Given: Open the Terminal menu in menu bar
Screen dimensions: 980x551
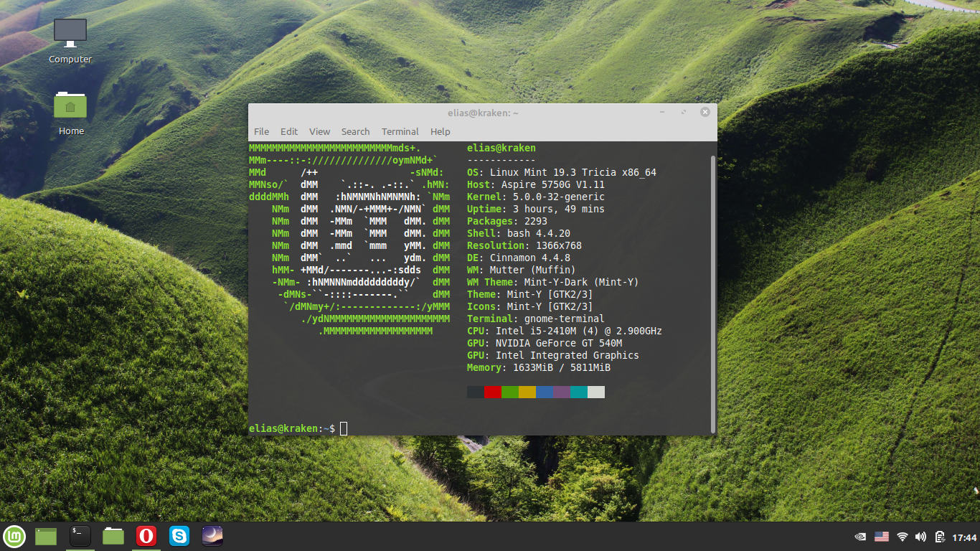Looking at the screenshot, I should (x=400, y=131).
